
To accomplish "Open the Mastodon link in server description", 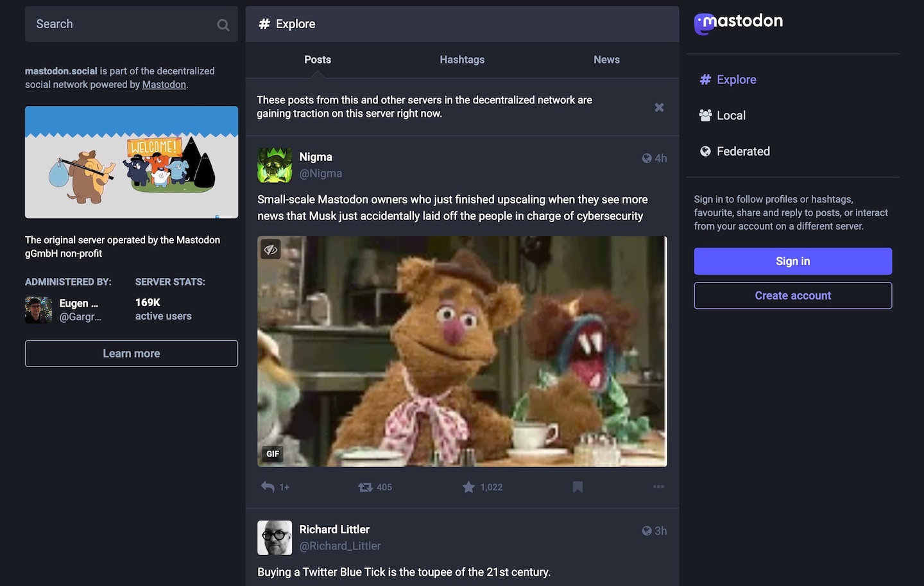I will coord(164,85).
